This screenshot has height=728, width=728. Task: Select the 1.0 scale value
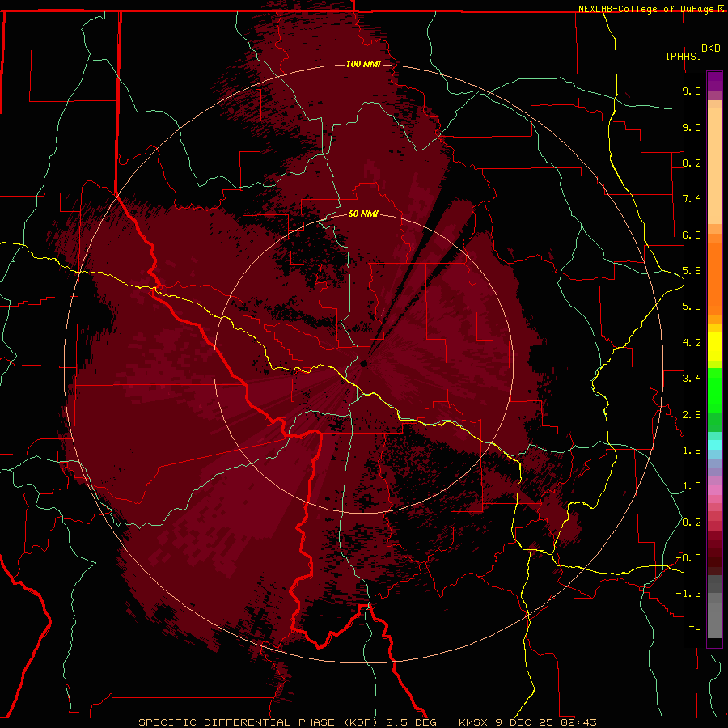(x=692, y=486)
